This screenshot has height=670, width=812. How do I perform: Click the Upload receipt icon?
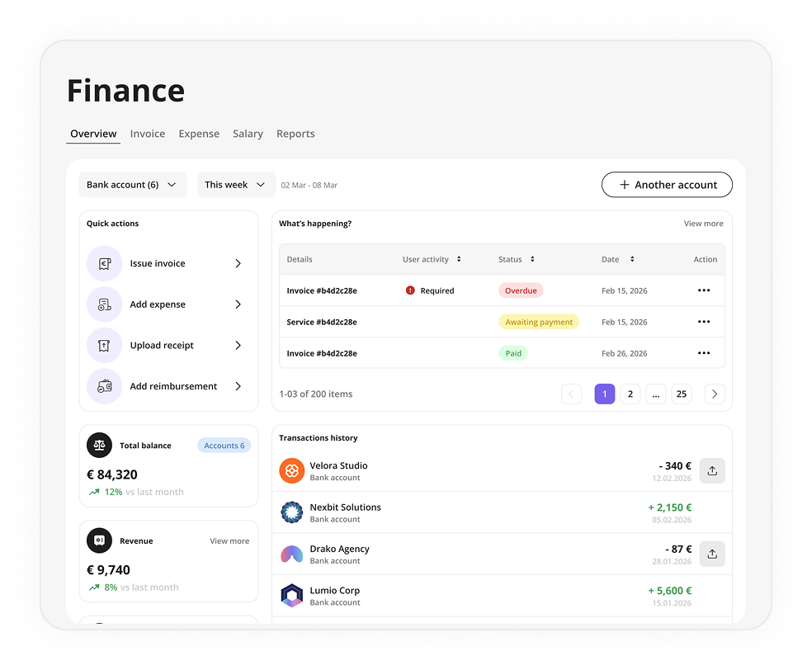click(x=104, y=346)
